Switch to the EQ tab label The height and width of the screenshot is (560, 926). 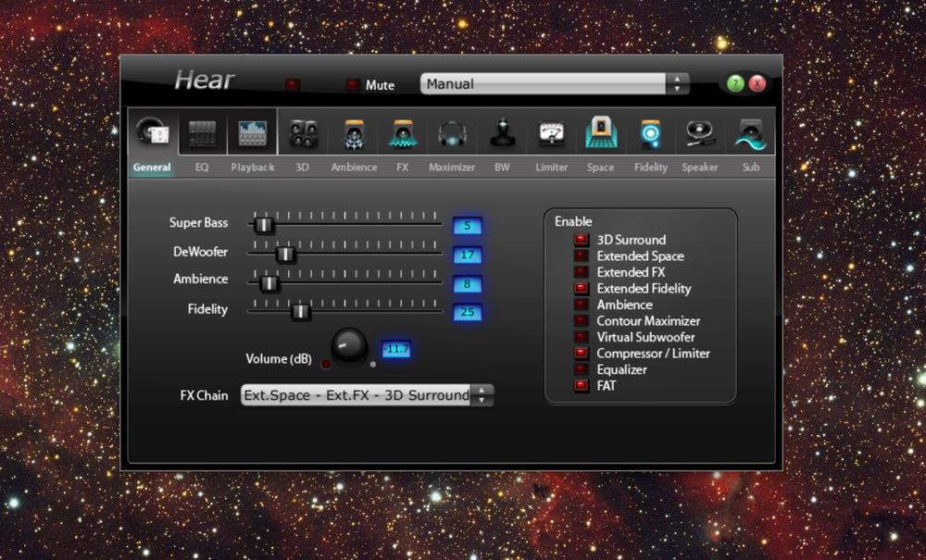click(202, 167)
